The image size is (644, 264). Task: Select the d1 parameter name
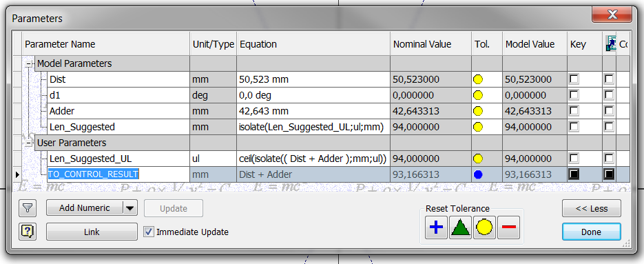[x=118, y=95]
